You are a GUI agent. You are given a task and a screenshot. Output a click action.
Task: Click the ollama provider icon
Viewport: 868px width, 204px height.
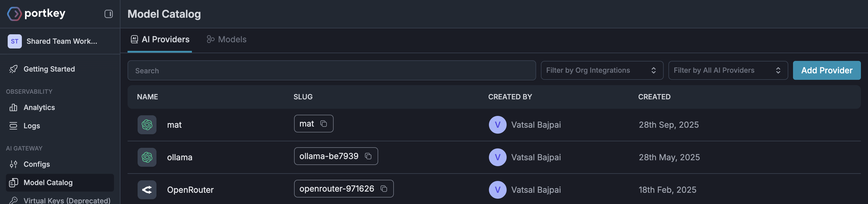point(147,157)
